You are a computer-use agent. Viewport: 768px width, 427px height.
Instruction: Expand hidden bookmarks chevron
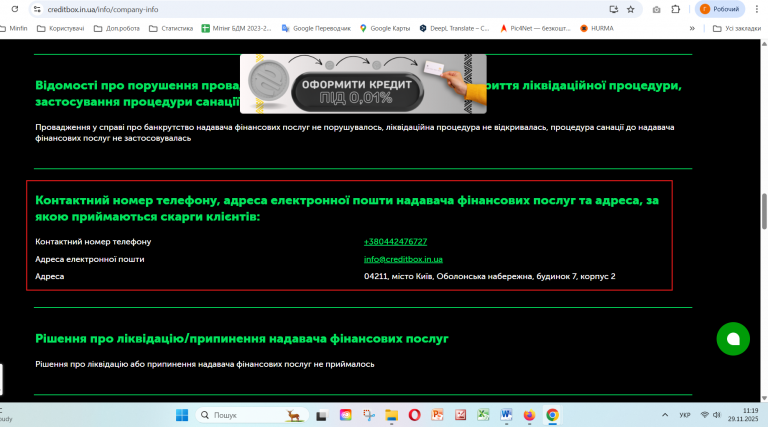point(692,28)
